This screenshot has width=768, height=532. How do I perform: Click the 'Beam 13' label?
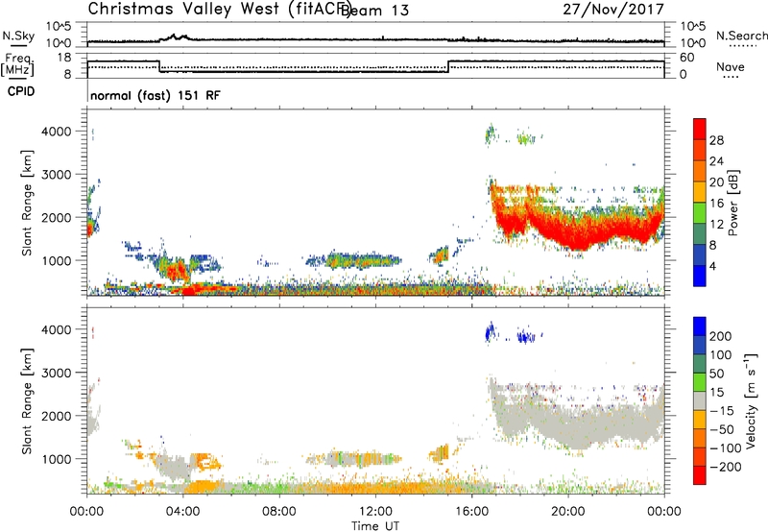click(x=374, y=11)
